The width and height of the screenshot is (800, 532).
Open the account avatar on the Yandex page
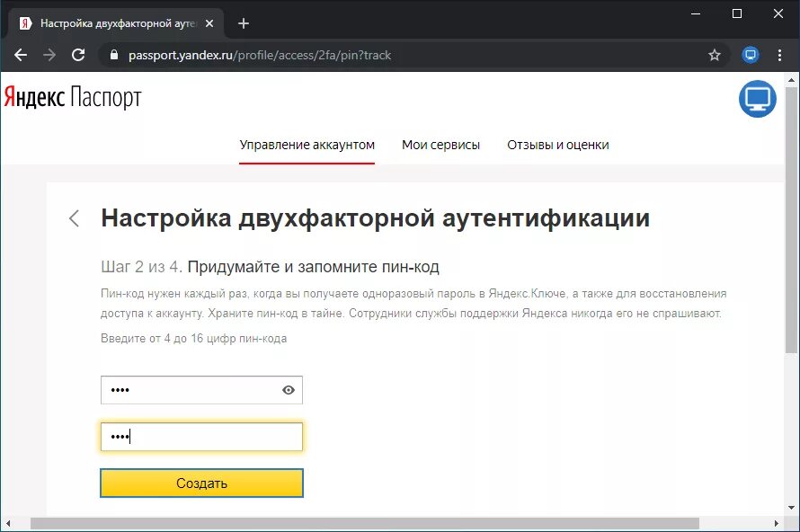[x=757, y=99]
